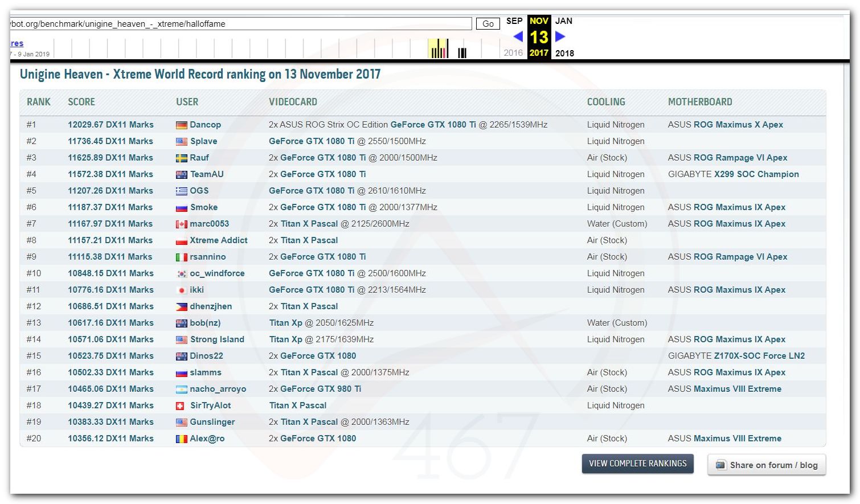
Task: Click the Italian flag icon beside rsannino
Action: pos(181,257)
